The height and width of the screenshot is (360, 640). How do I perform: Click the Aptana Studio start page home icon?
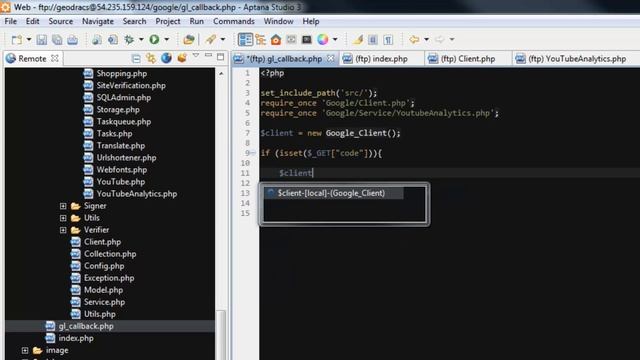click(x=276, y=40)
